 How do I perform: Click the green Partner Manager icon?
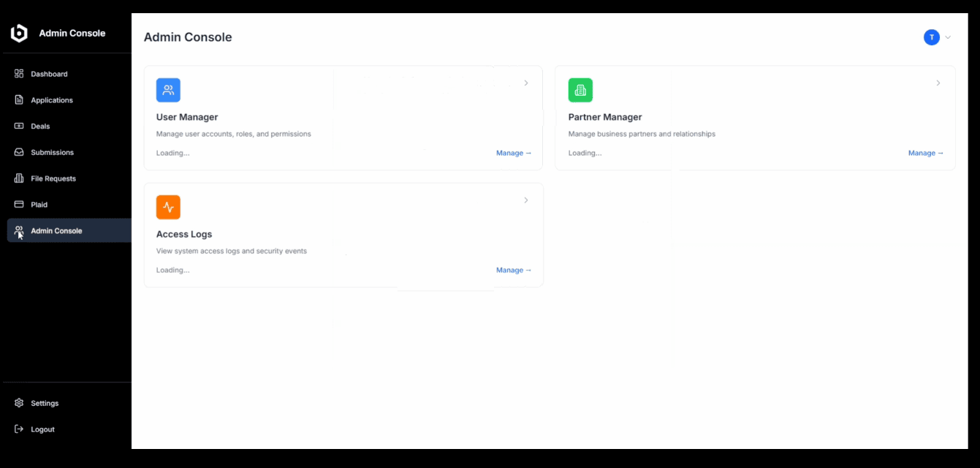click(580, 90)
